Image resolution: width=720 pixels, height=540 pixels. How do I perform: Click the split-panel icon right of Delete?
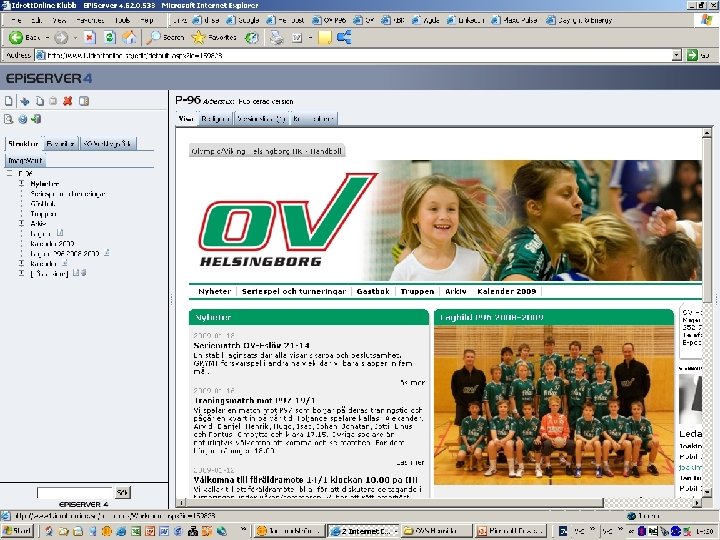pos(84,101)
